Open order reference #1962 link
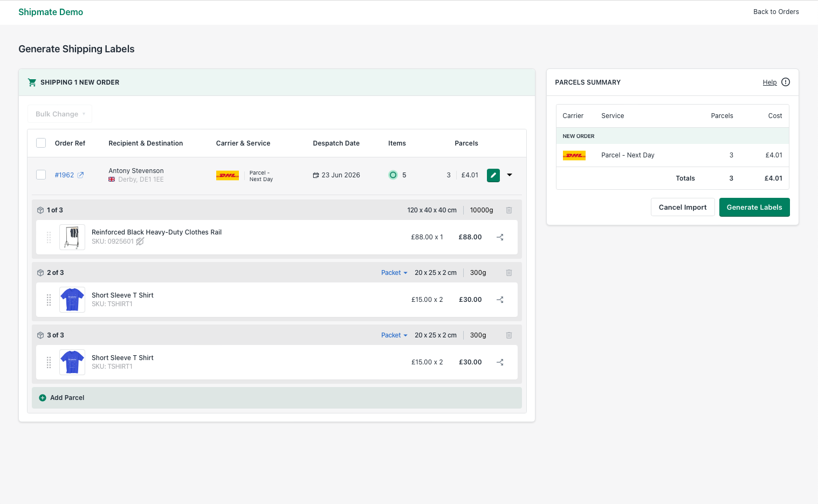 [x=64, y=175]
